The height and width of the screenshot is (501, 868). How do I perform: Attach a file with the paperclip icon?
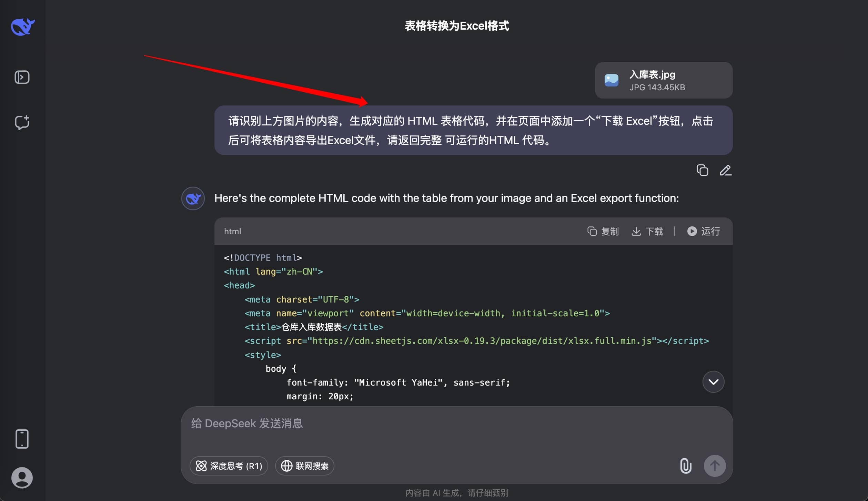point(686,466)
